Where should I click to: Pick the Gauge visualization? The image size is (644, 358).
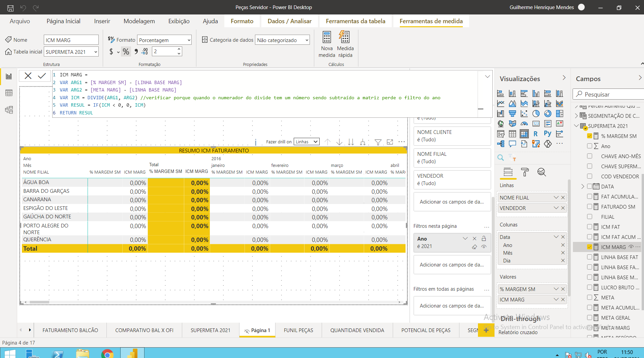click(x=524, y=124)
